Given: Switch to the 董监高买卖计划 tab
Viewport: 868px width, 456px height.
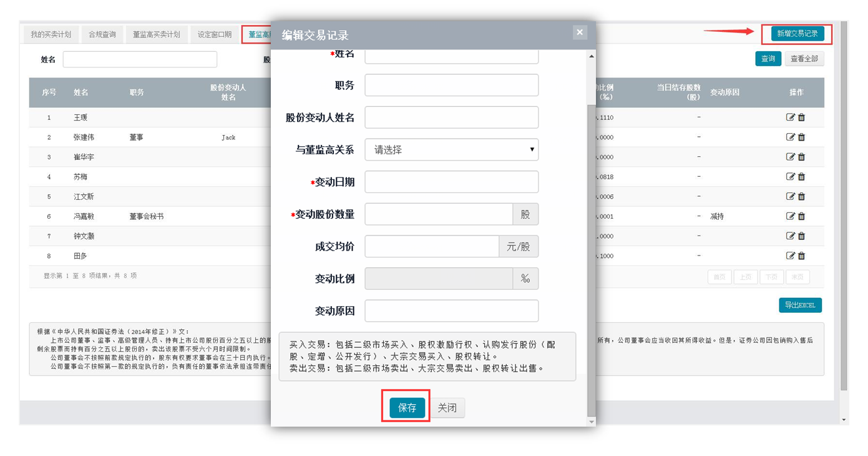Looking at the screenshot, I should [x=156, y=34].
